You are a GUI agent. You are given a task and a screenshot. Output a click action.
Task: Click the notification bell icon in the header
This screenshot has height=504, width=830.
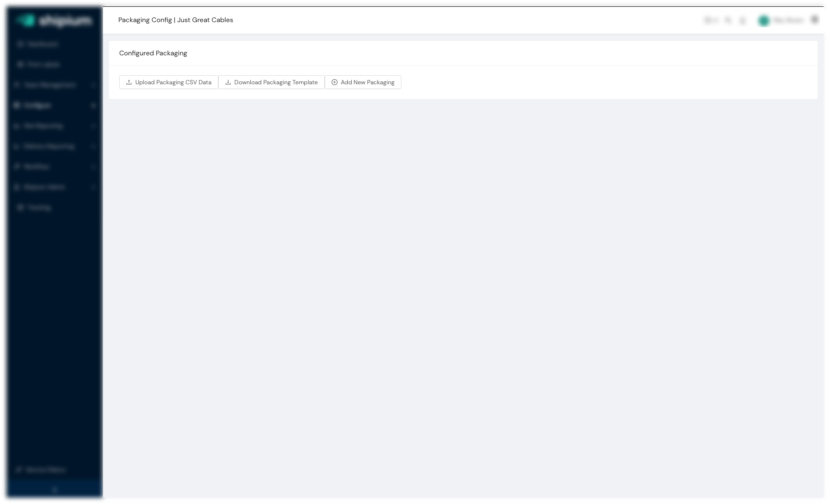point(743,20)
